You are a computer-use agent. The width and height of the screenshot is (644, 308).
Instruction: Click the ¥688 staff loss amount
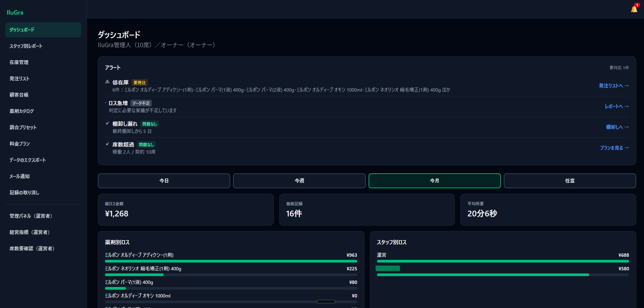(x=624, y=255)
